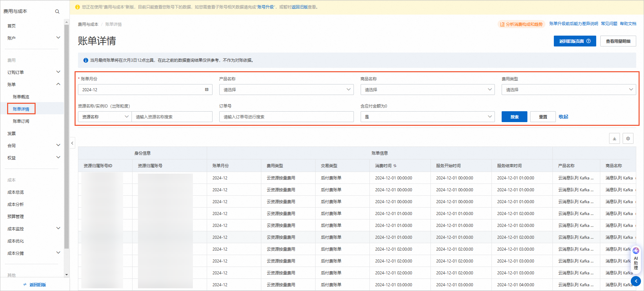Open 账单升级前后能力差异说明 link

click(573, 24)
